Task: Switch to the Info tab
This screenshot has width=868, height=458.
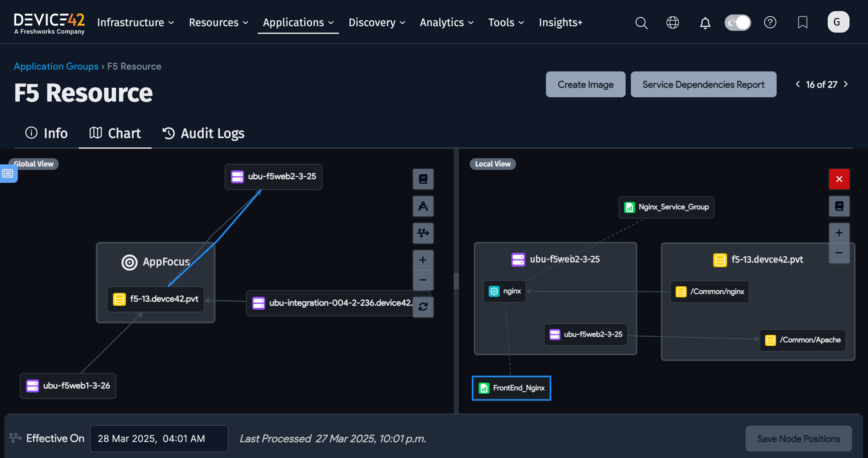Action: coord(46,133)
